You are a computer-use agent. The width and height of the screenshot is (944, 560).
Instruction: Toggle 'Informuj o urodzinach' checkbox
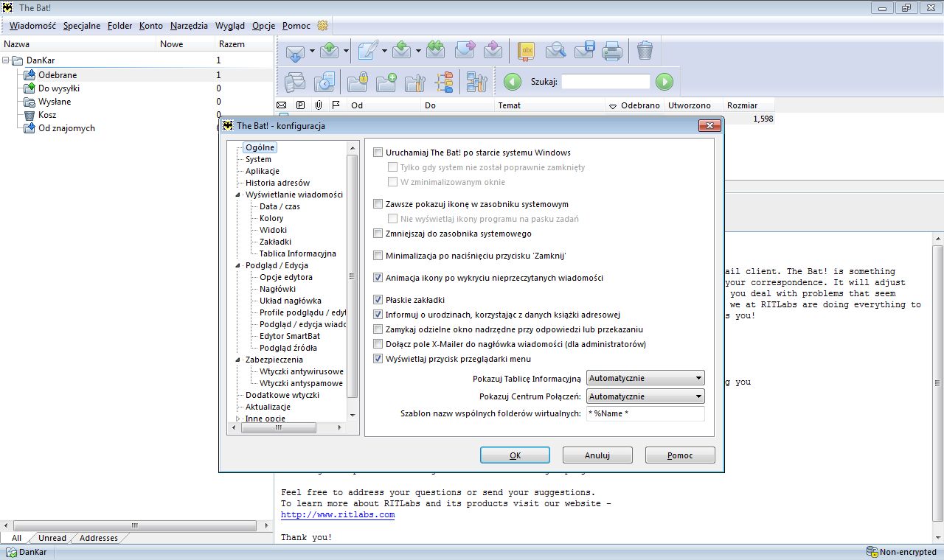(x=378, y=315)
